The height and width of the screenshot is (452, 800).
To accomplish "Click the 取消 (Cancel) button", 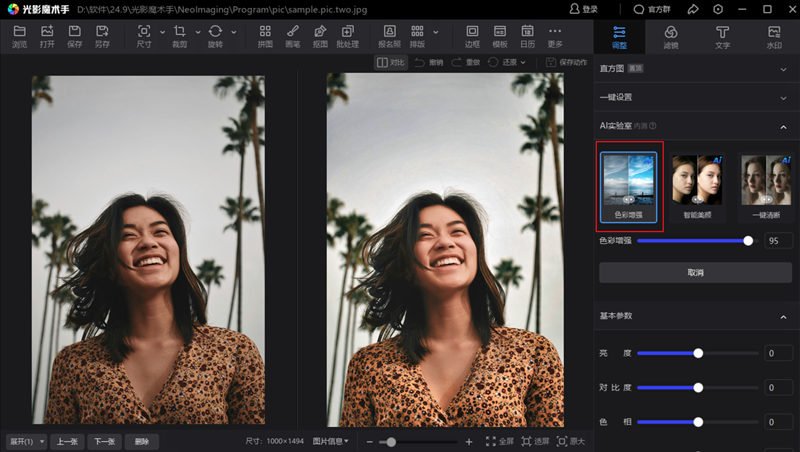I will pyautogui.click(x=695, y=272).
